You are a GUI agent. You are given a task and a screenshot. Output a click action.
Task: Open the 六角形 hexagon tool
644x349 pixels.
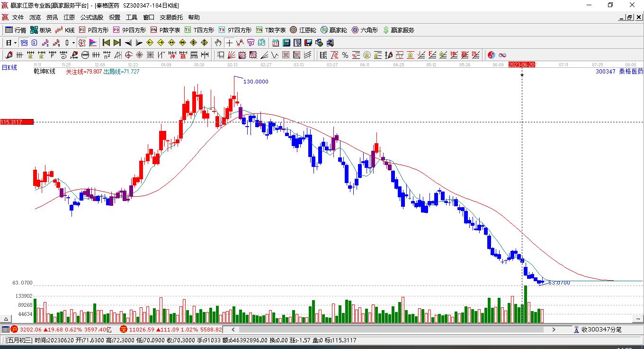[x=365, y=30]
